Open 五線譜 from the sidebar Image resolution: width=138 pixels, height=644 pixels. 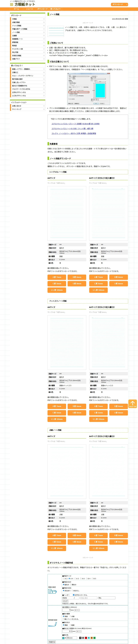tap(28, 36)
